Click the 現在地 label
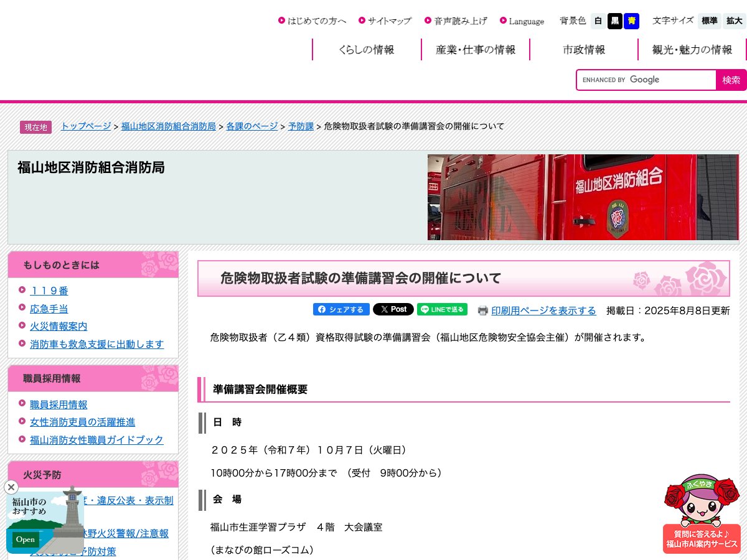Viewport: 747px width, 560px height. coord(35,127)
